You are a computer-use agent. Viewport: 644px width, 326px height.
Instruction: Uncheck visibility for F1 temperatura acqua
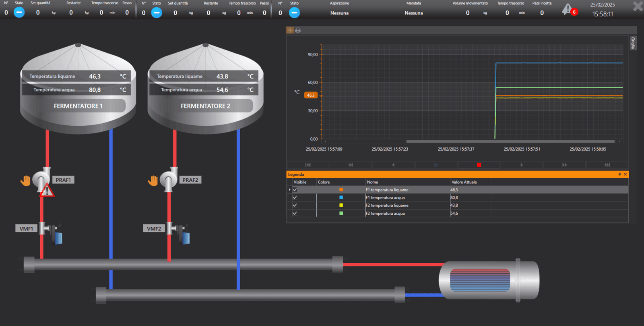(x=295, y=197)
